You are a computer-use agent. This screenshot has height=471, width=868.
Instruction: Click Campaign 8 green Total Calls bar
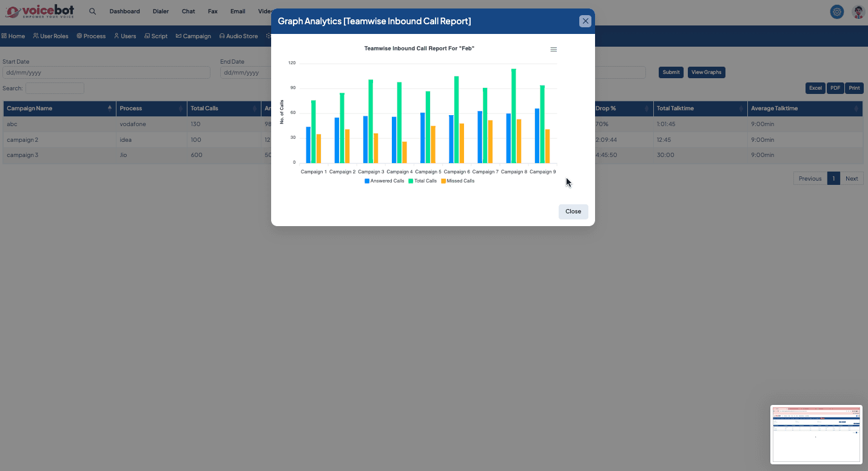click(x=514, y=115)
